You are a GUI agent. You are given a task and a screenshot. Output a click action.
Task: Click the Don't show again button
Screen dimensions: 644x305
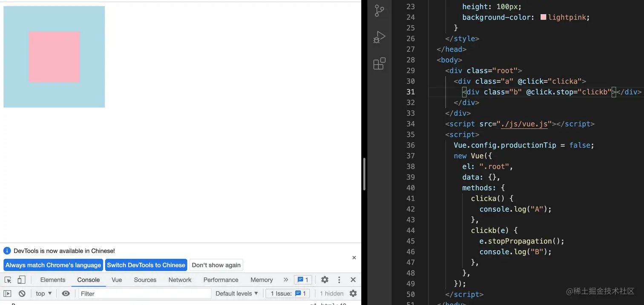click(x=216, y=265)
